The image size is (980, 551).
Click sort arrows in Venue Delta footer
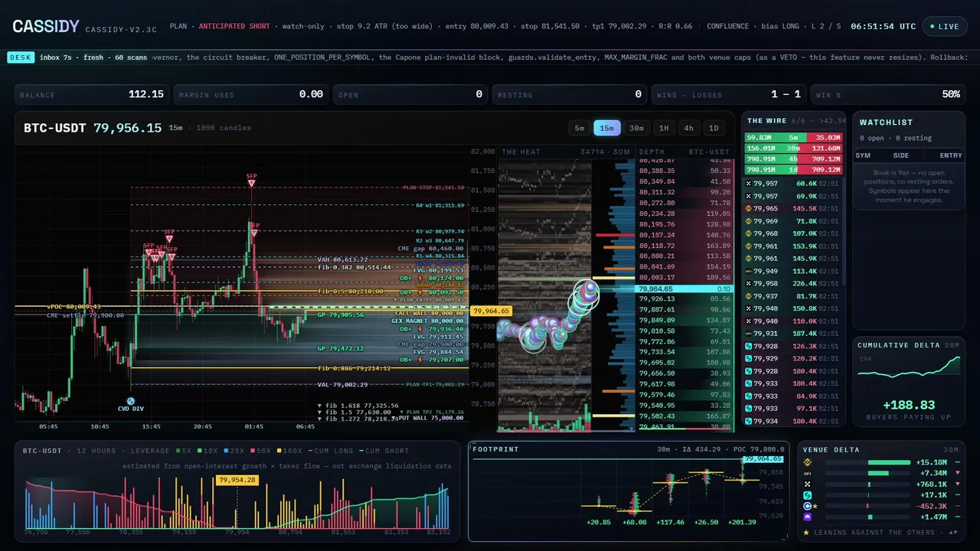pos(953,533)
